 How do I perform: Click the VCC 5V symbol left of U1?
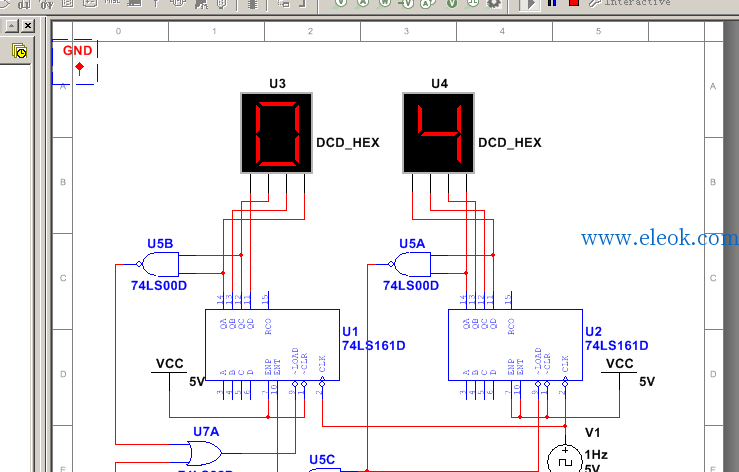click(169, 373)
